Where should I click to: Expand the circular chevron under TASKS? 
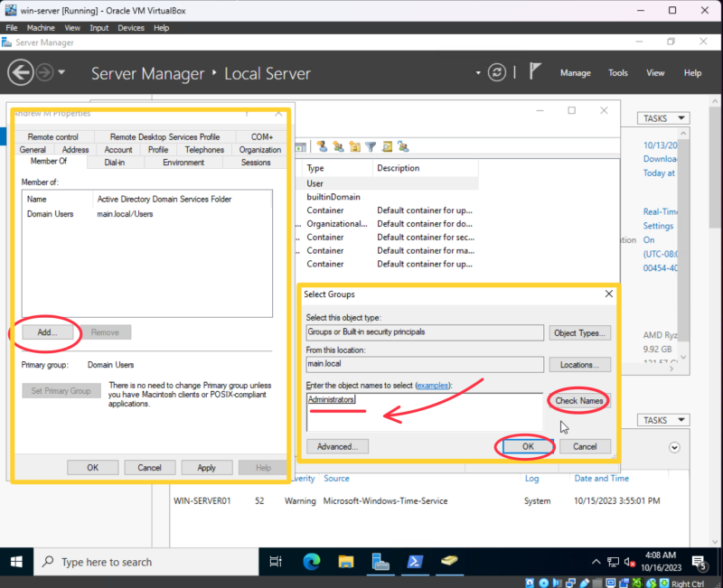pos(673,447)
